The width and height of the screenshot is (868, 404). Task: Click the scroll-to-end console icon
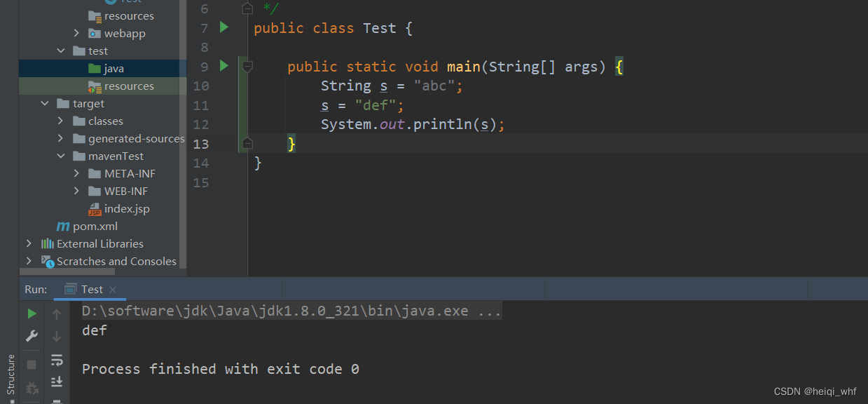[x=57, y=381]
